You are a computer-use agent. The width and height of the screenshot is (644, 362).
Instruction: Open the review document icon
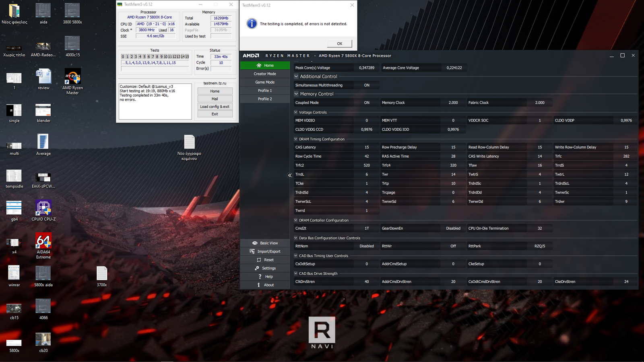click(x=43, y=80)
